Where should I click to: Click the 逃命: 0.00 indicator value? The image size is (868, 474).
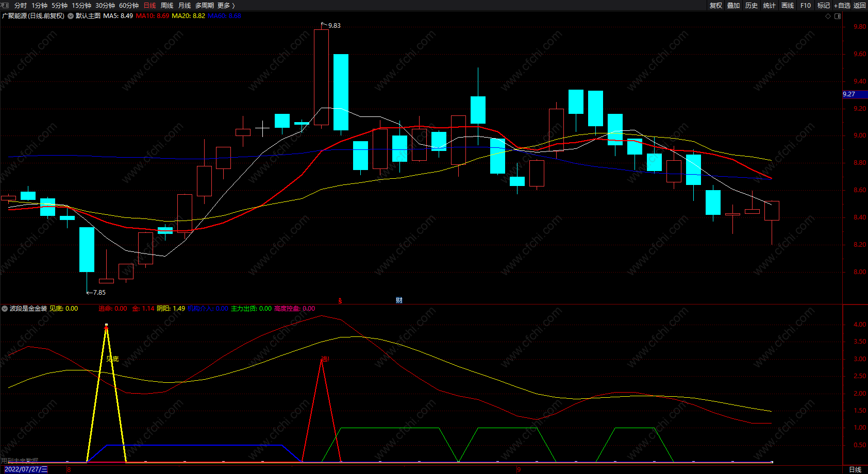(x=113, y=309)
